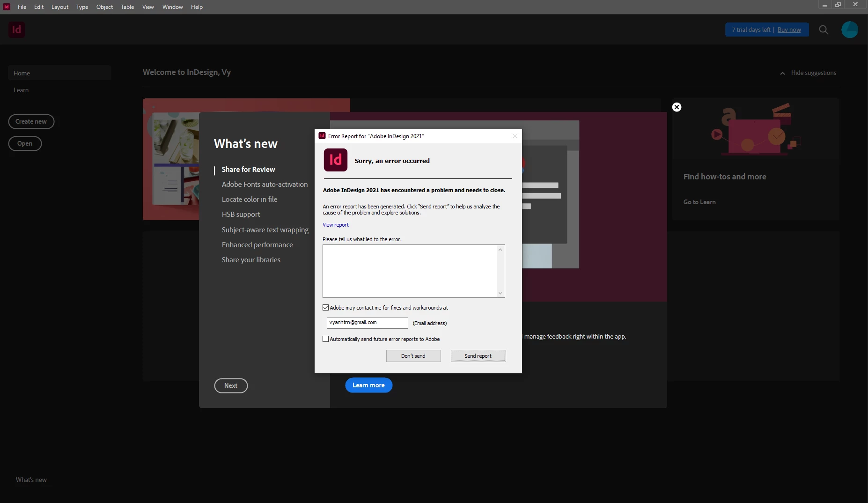Select Subject-aware text wrapping item
Screen dimensions: 868x503
point(265,229)
